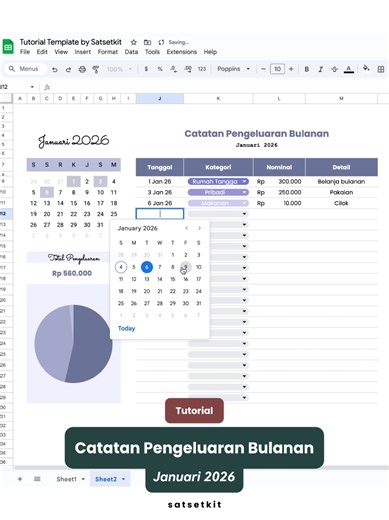Increase font size with plus

pos(291,69)
